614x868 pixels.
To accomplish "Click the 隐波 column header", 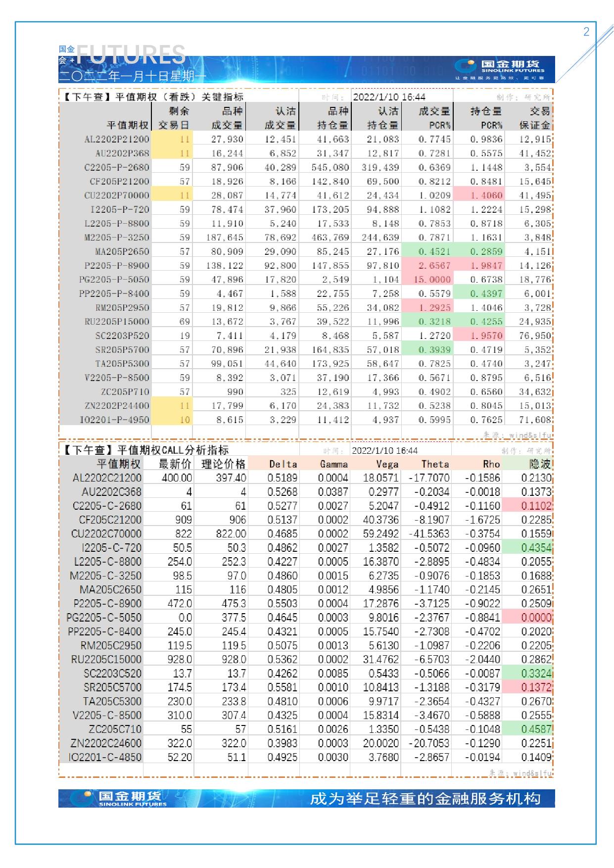I will tap(540, 464).
